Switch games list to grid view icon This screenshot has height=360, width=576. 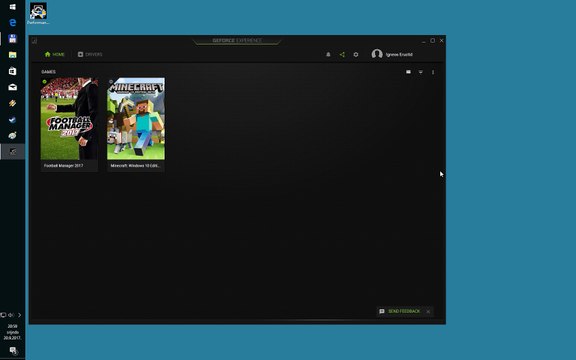click(408, 72)
